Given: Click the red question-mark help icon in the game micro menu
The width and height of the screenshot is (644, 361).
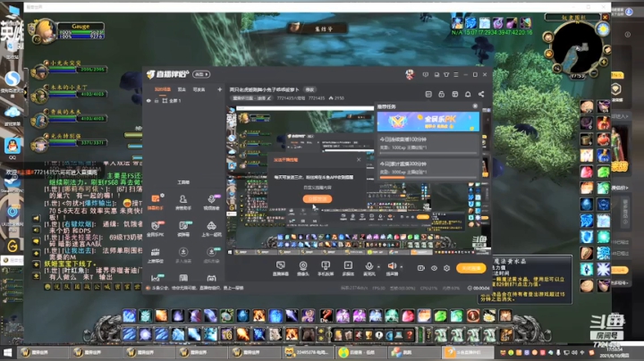Looking at the screenshot, I should 409,335.
